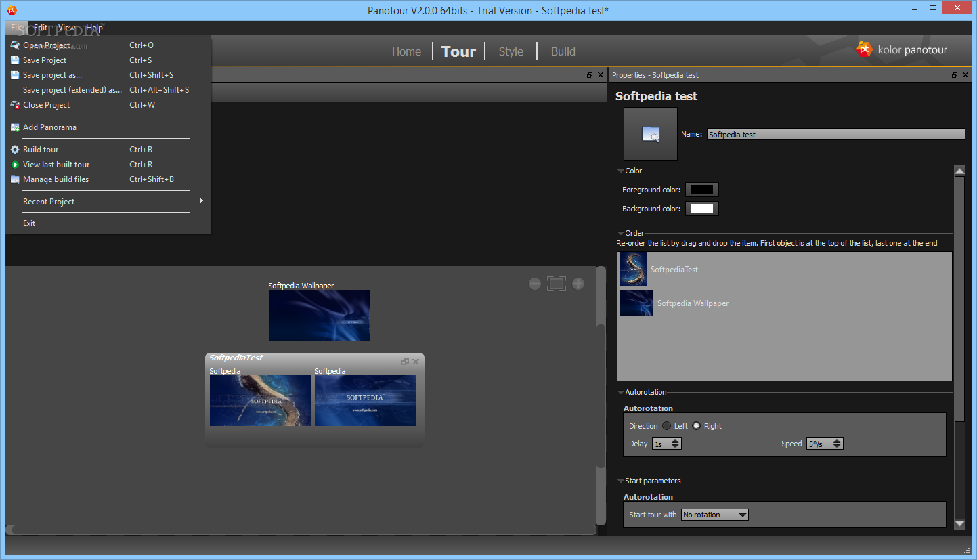This screenshot has width=977, height=560.
Task: Click the File menu header
Action: (x=17, y=28)
